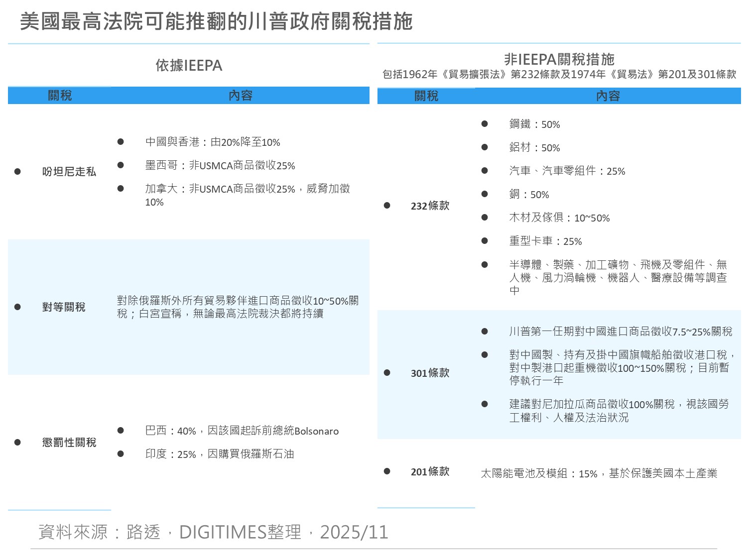Click the source credit 路透, DIGITIMES整理
747x560 pixels.
[213, 532]
